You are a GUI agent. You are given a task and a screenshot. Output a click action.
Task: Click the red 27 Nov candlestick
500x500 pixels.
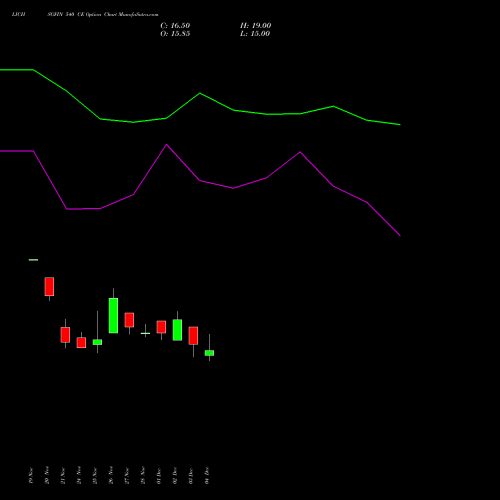[129, 320]
